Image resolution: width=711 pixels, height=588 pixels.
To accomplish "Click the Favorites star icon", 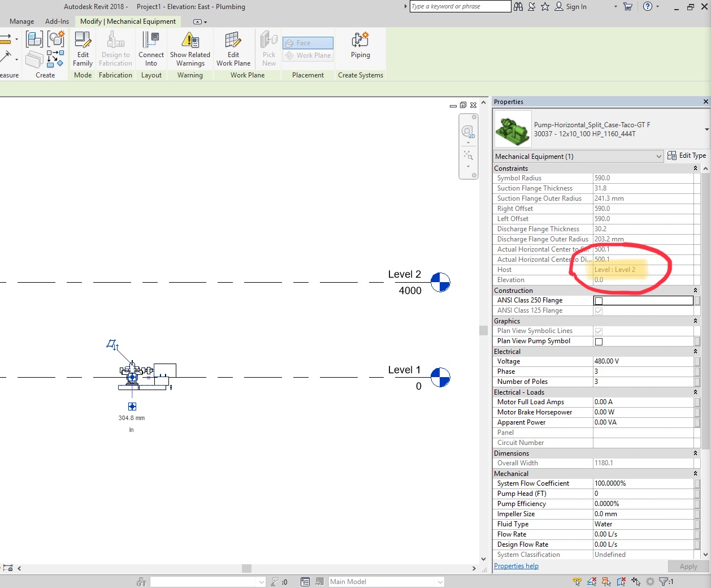I will (545, 7).
